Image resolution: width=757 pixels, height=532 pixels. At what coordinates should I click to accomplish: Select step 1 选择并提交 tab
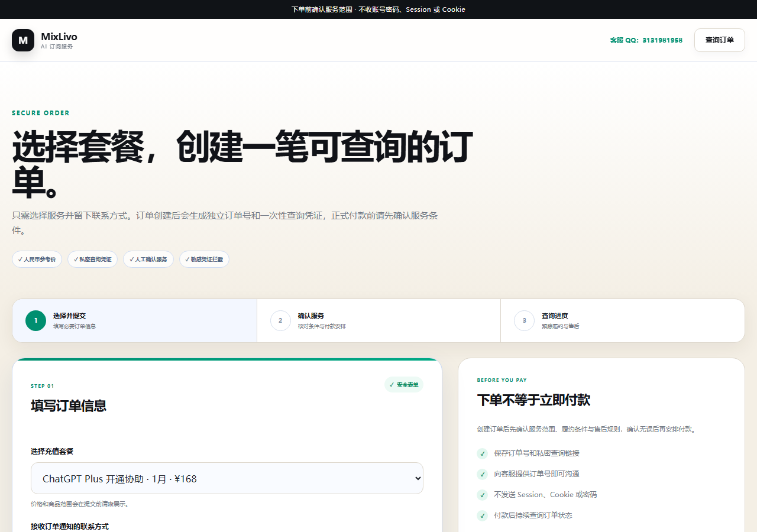pos(135,320)
